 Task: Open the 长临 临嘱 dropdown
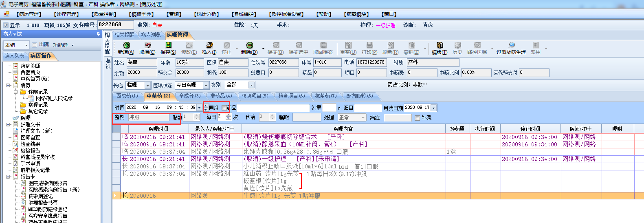point(147,85)
